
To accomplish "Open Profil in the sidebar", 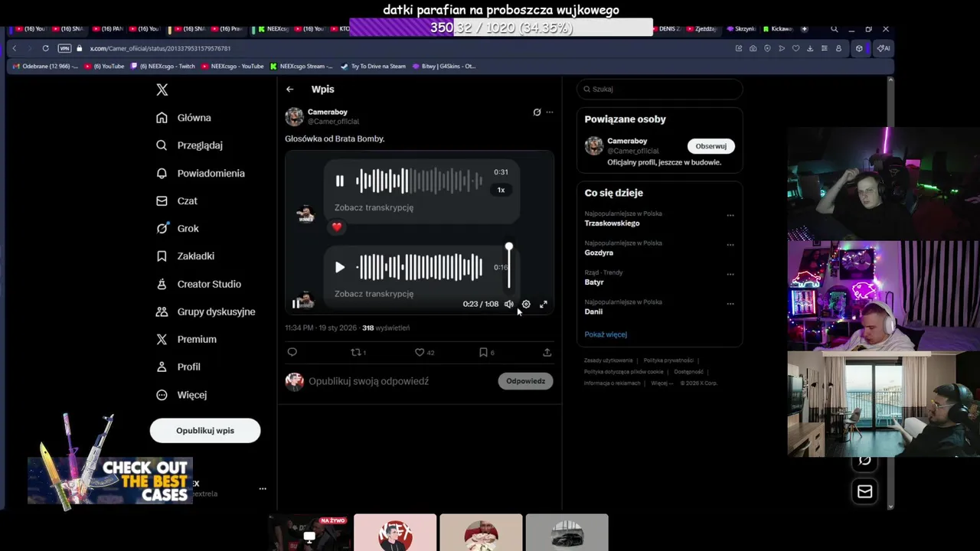I will tap(178, 367).
